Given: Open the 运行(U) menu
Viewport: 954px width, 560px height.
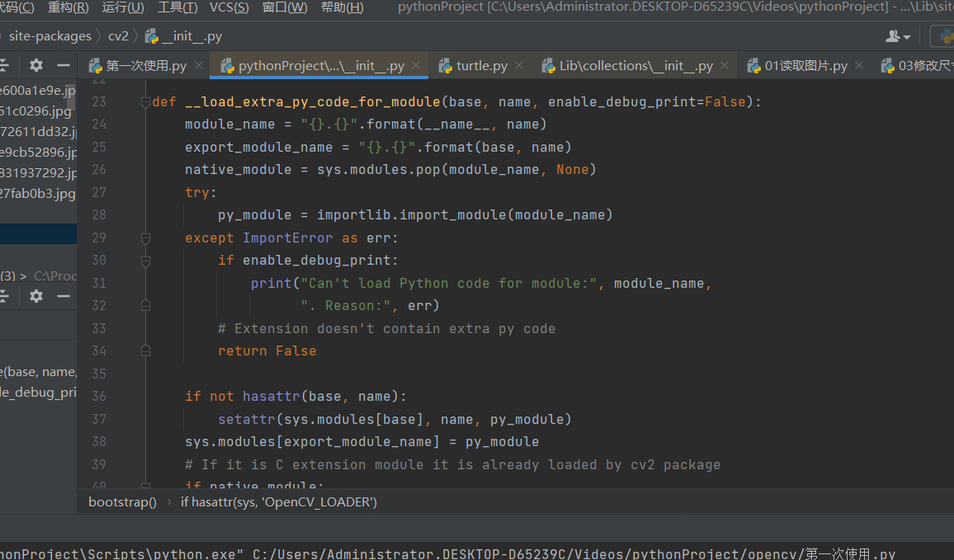Looking at the screenshot, I should pos(123,7).
